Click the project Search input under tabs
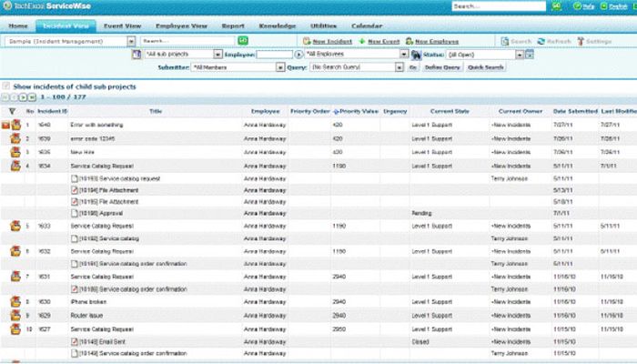Image resolution: width=637 pixels, height=364 pixels. [187, 41]
